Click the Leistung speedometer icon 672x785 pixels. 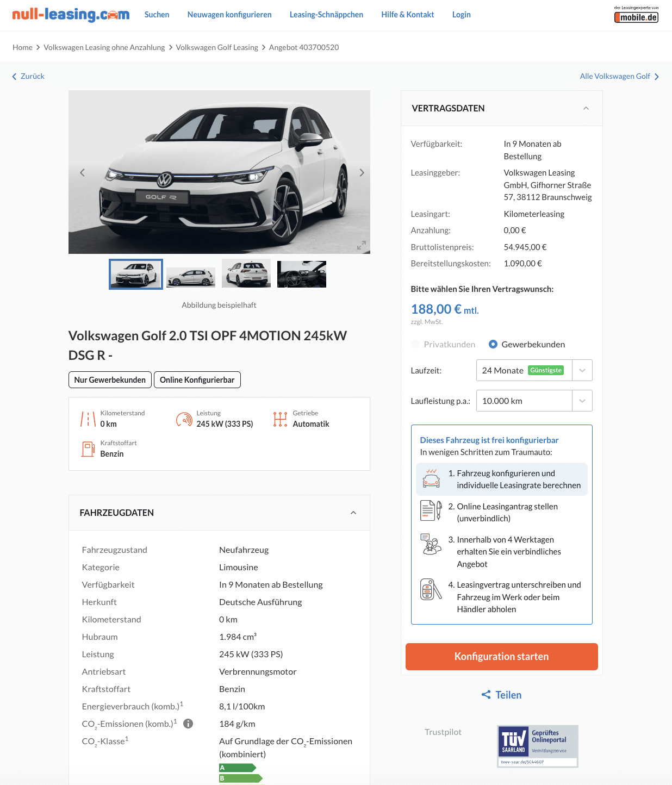pyautogui.click(x=184, y=419)
